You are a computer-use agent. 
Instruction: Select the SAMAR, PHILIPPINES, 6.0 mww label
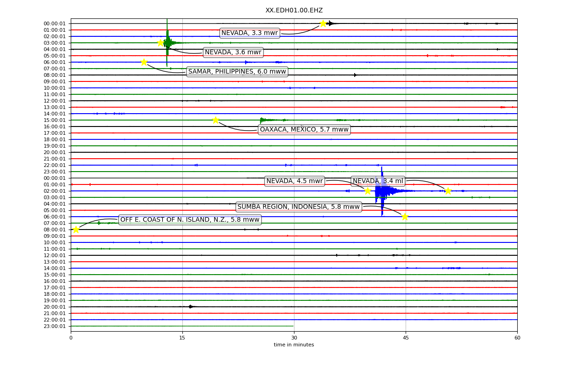coord(237,71)
